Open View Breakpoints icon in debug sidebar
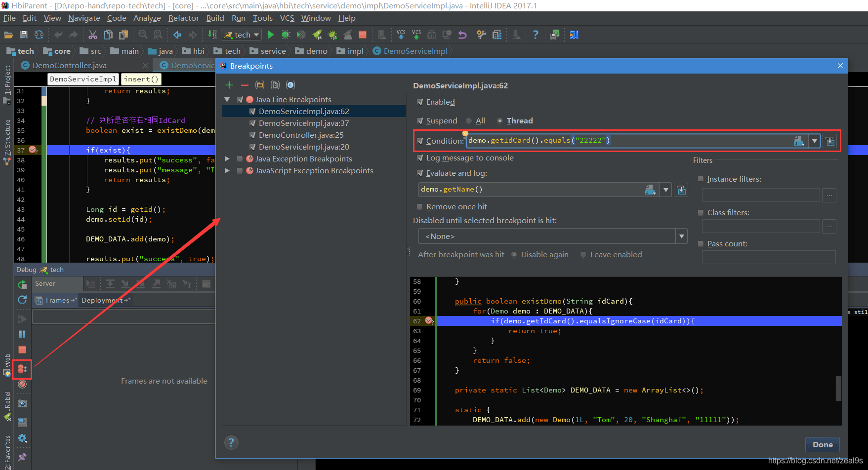The width and height of the screenshot is (868, 470). pyautogui.click(x=22, y=369)
